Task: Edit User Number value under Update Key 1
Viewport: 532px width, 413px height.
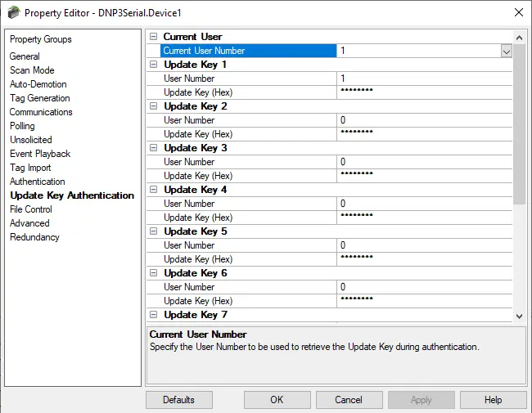Action: click(425, 79)
